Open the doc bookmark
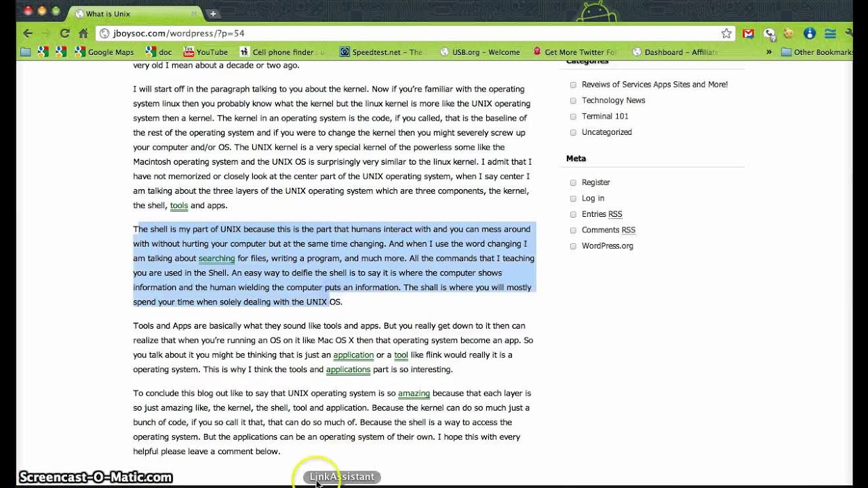The height and width of the screenshot is (488, 868). click(159, 52)
